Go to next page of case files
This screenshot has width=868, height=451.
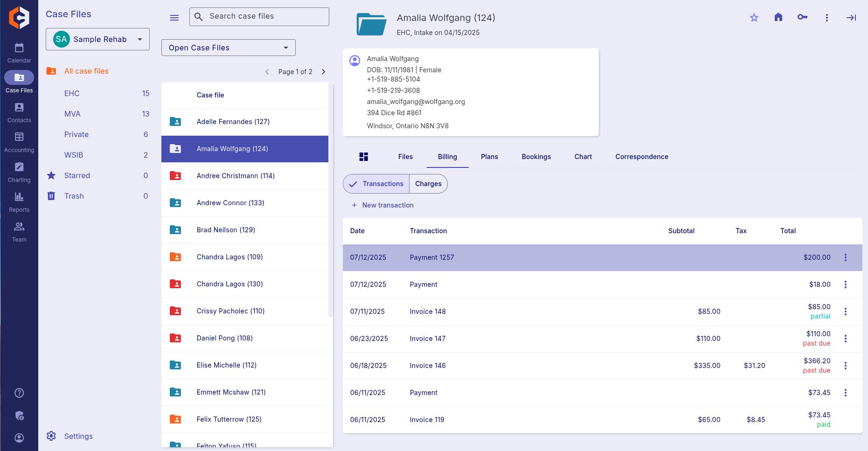click(x=323, y=72)
